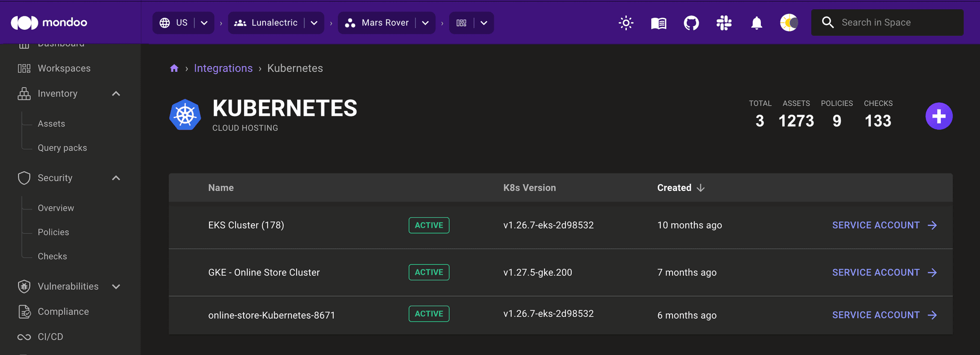The height and width of the screenshot is (355, 980).
Task: Open Workspaces in the sidebar
Action: [64, 68]
